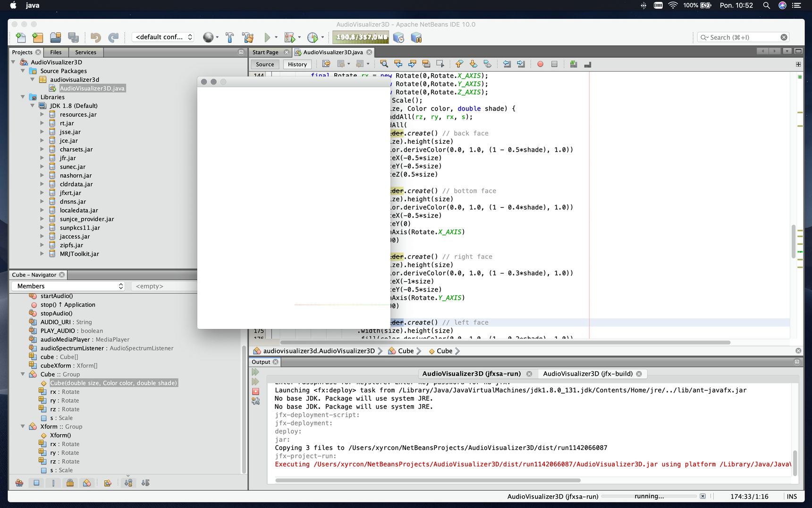812x508 pixels.
Task: Expand jfxrt.jar library node
Action: coord(42,193)
